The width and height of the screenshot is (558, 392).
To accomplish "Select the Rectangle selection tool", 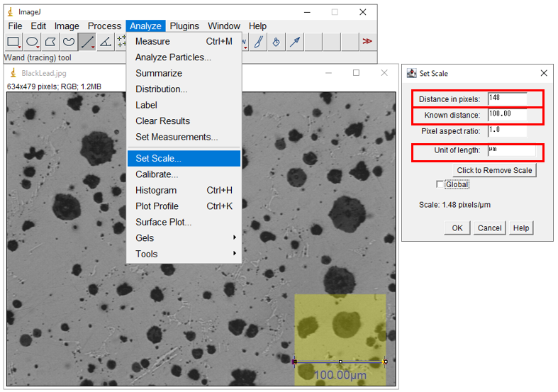I will coord(13,43).
